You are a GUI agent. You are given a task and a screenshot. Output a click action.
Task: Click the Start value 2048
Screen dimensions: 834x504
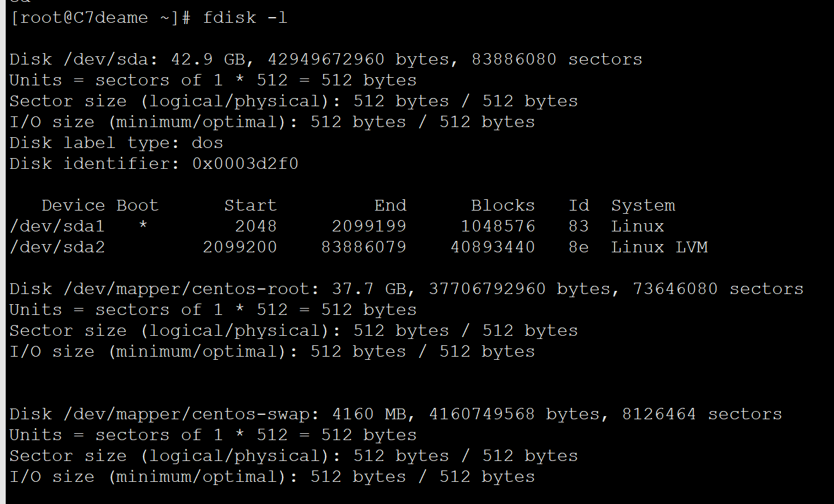[x=256, y=226]
